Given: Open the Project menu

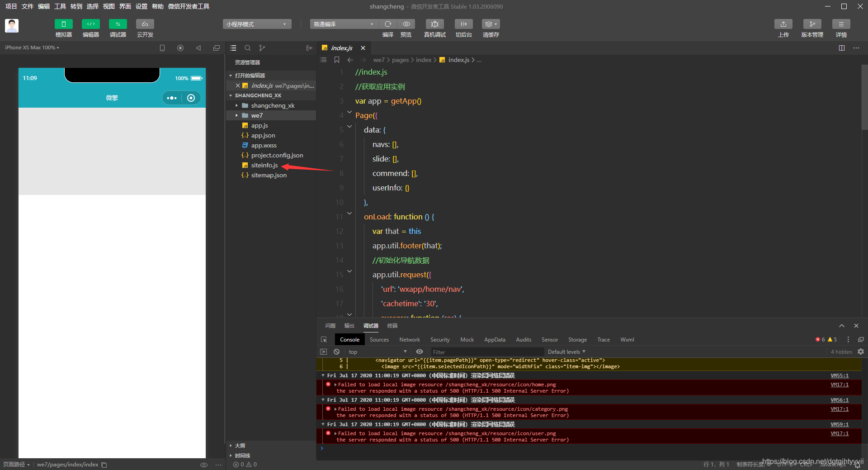Looking at the screenshot, I should (x=11, y=6).
